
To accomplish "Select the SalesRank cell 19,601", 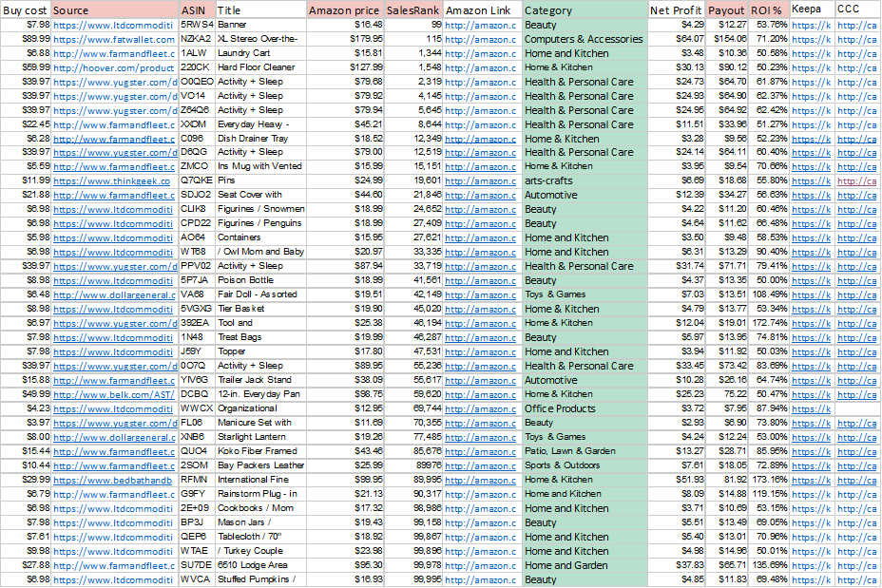I will 413,180.
